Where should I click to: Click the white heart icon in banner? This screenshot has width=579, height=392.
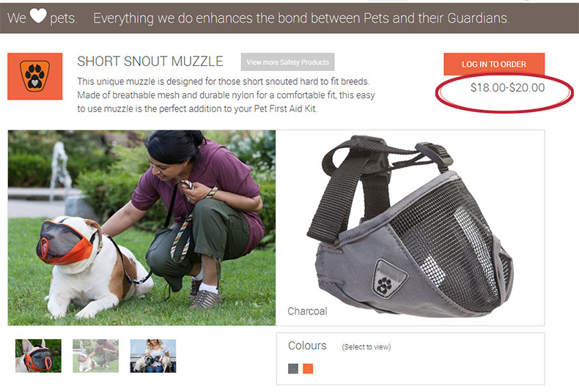coord(38,15)
